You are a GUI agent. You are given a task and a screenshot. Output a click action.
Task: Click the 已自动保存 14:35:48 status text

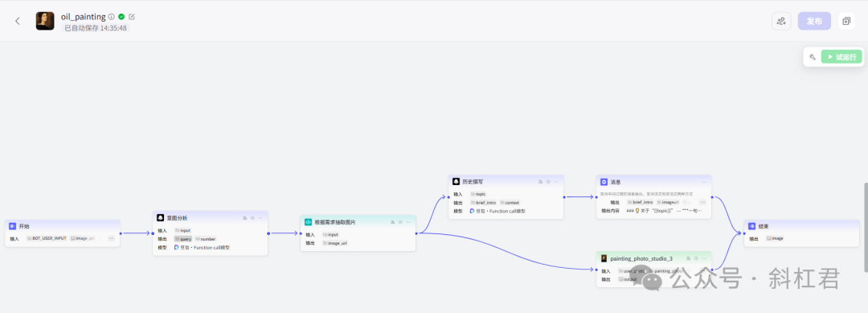[96, 27]
